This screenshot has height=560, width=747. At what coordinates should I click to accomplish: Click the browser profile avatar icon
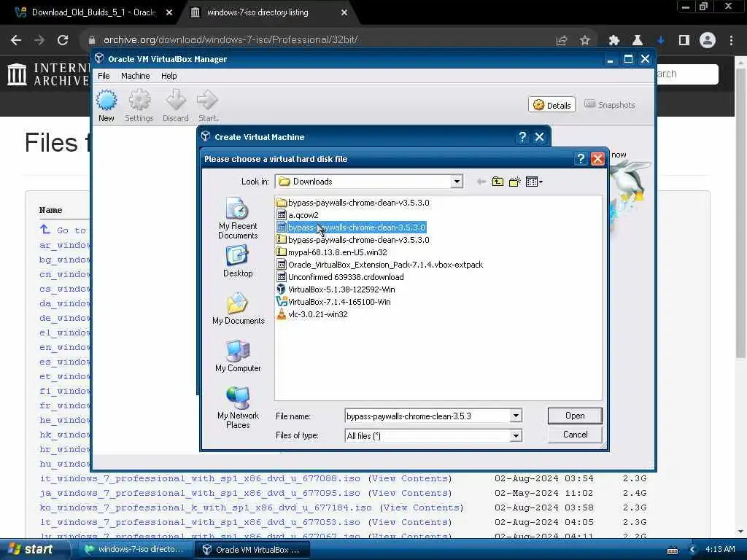pyautogui.click(x=708, y=40)
